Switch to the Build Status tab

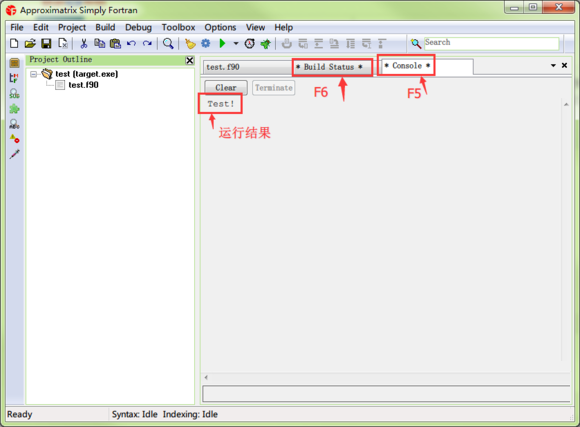click(x=329, y=67)
